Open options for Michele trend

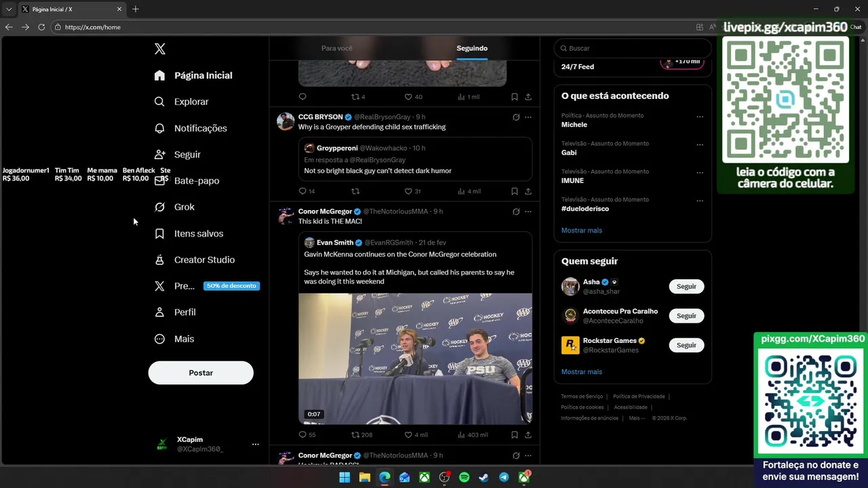tap(700, 117)
